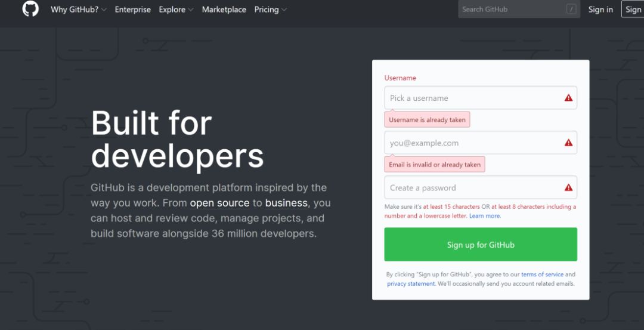The width and height of the screenshot is (644, 330).
Task: Click the warning icon in password field
Action: click(x=568, y=187)
